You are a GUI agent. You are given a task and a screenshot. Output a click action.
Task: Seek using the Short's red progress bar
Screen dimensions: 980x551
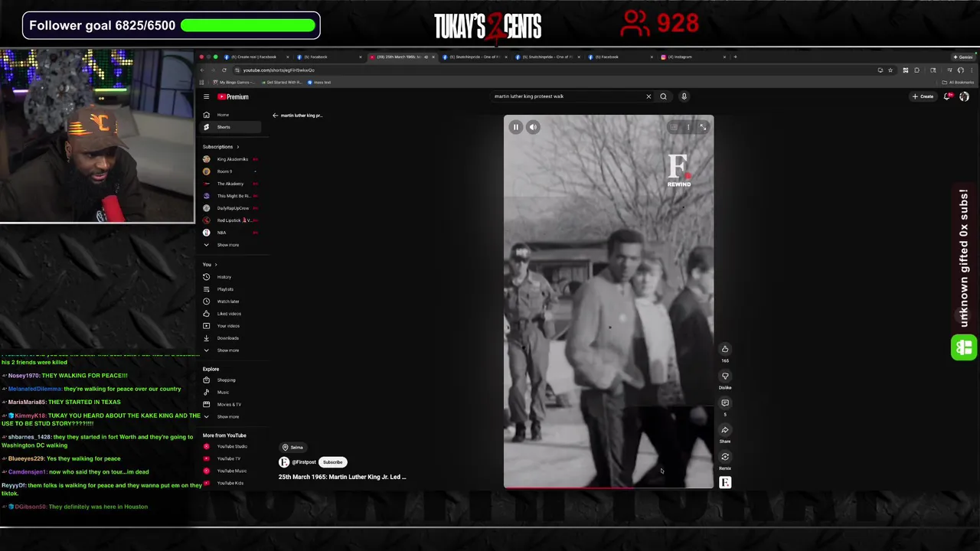click(609, 487)
